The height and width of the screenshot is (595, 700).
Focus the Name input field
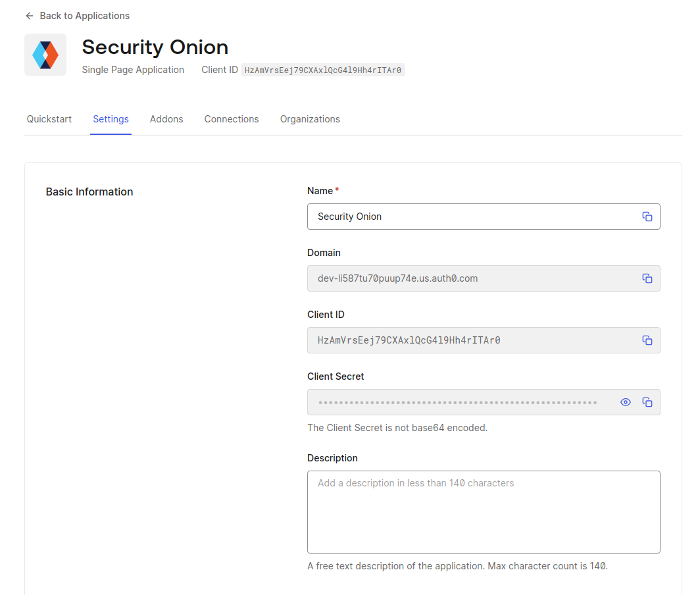[x=470, y=217]
